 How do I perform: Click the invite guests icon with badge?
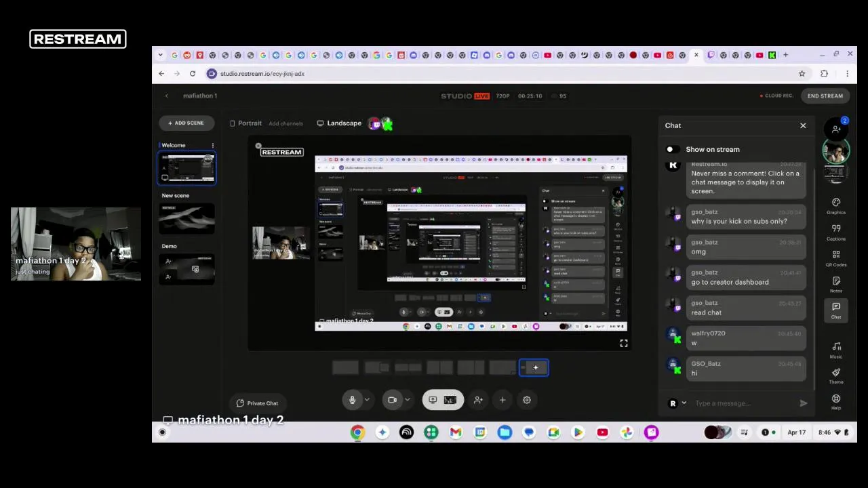(837, 127)
